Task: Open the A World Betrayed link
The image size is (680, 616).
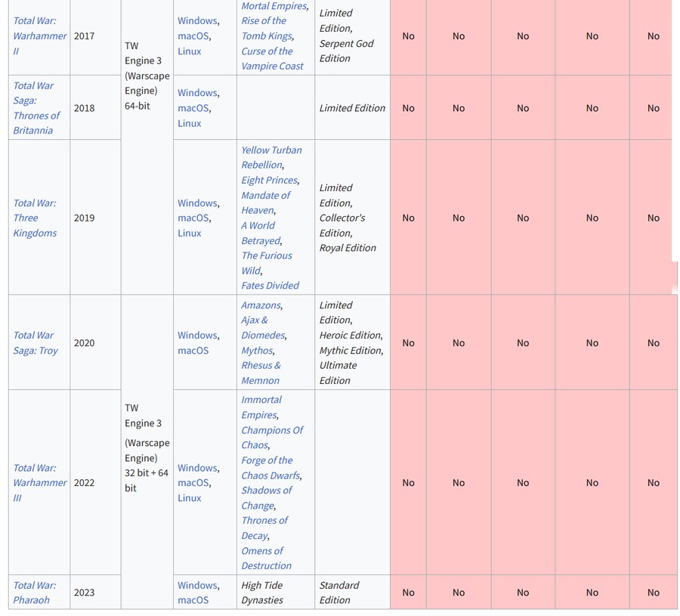Action: [261, 233]
